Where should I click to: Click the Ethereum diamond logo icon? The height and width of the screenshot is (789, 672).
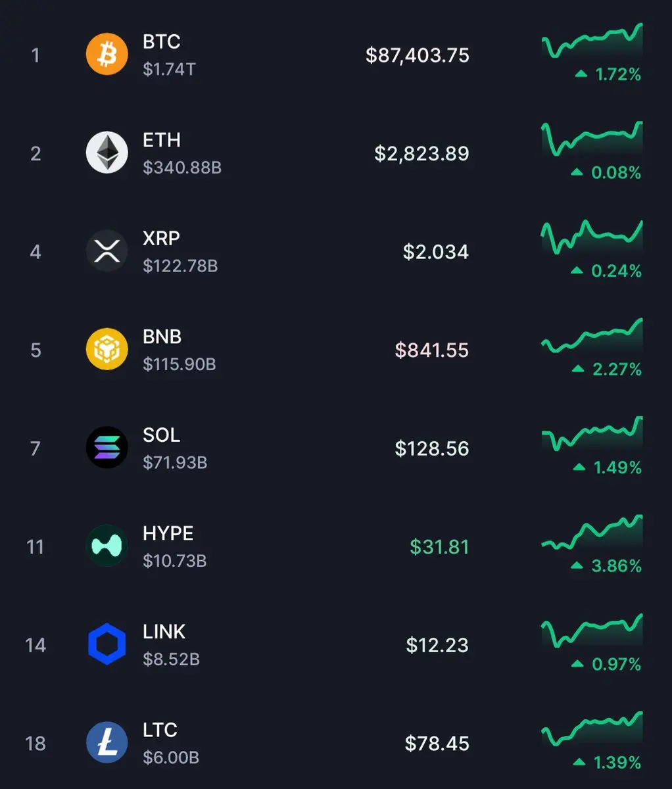pos(107,153)
